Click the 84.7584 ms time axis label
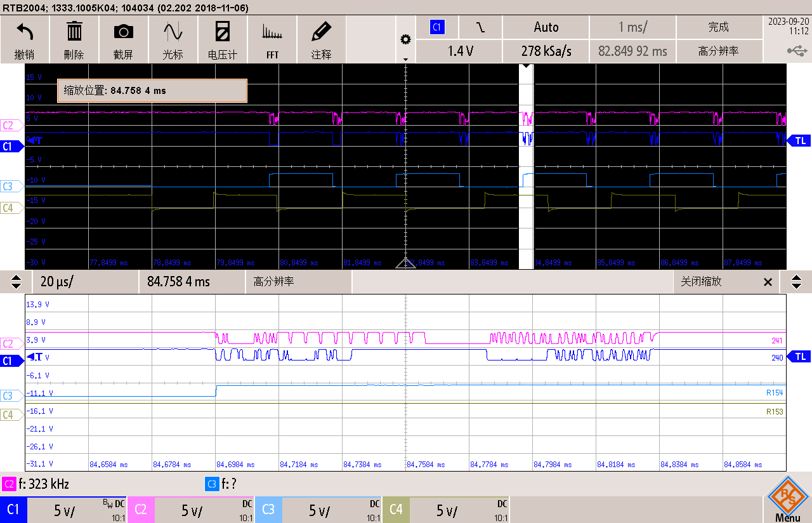The width and height of the screenshot is (812, 523). click(426, 465)
